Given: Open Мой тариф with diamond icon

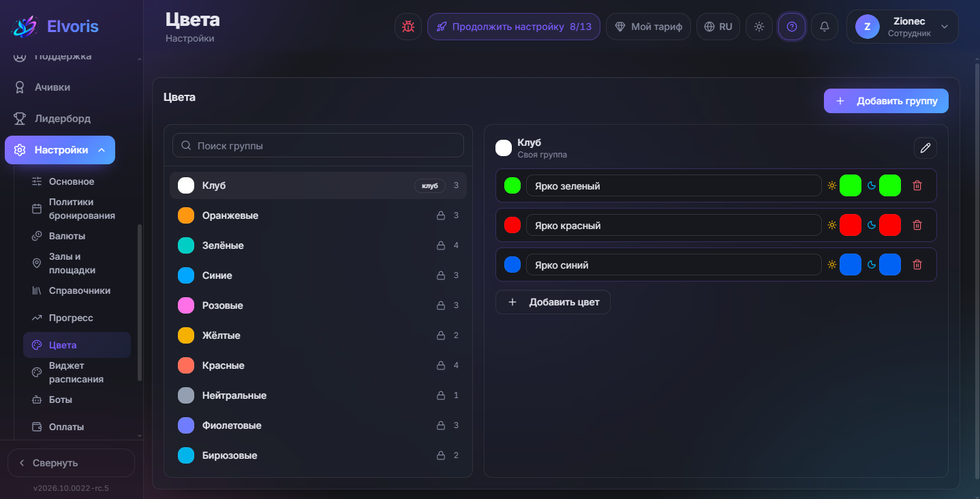Looking at the screenshot, I should point(648,27).
